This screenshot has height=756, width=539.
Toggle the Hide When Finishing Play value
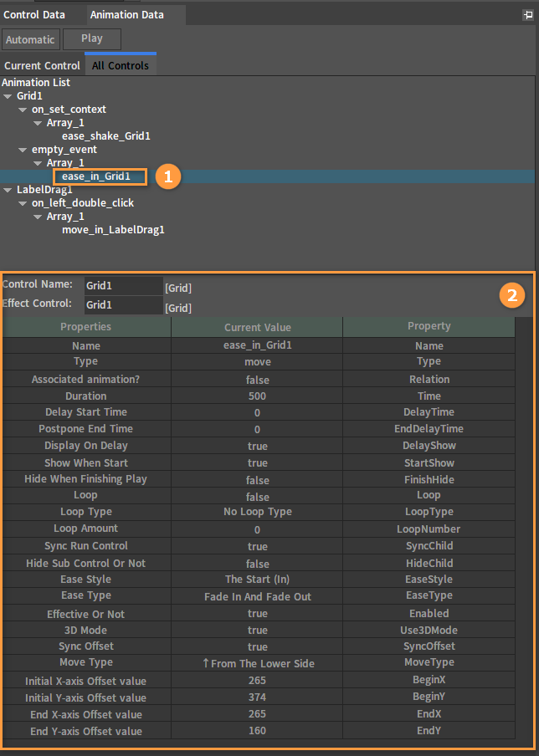257,480
